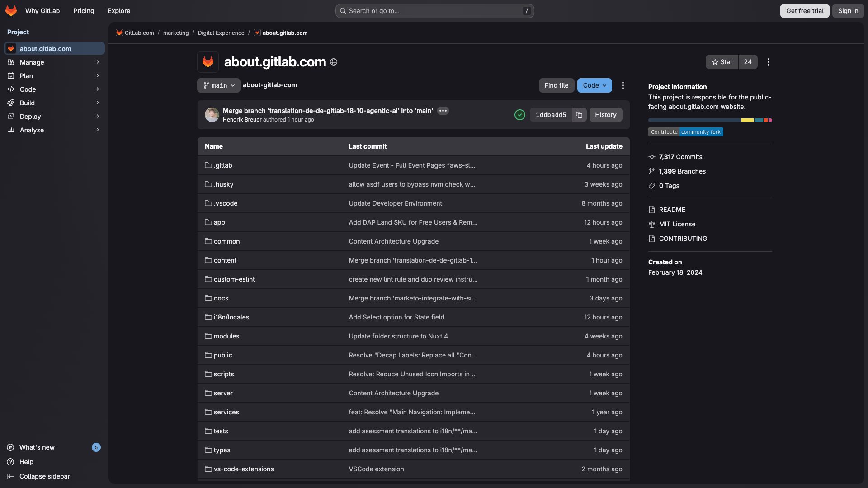Open What's new panel with 5 notifications
868x488 pixels.
[x=36, y=447]
